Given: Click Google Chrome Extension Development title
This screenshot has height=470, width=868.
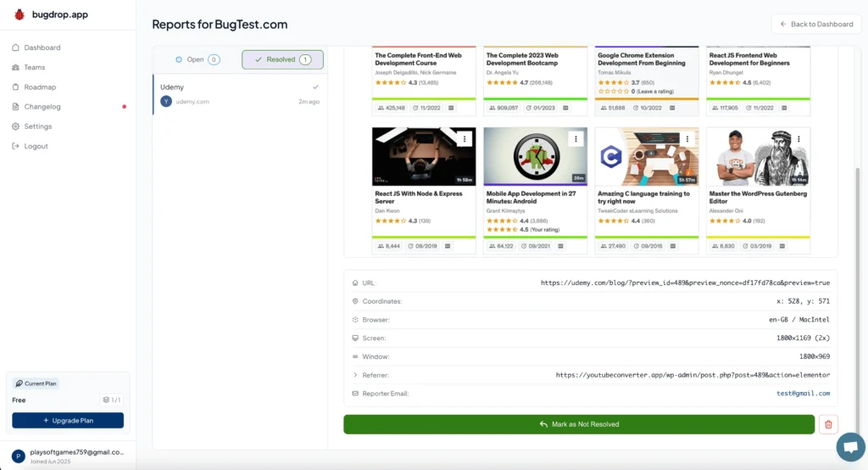Looking at the screenshot, I should pos(641,59).
